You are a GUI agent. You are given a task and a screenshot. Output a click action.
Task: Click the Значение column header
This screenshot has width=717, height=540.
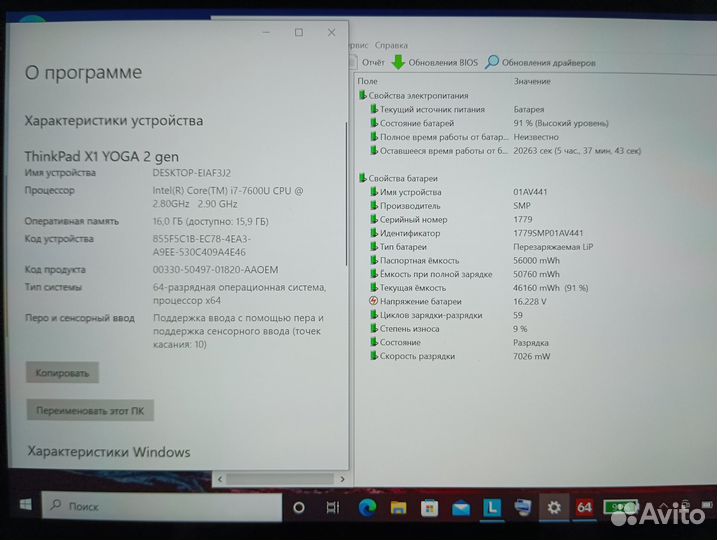coord(532,81)
